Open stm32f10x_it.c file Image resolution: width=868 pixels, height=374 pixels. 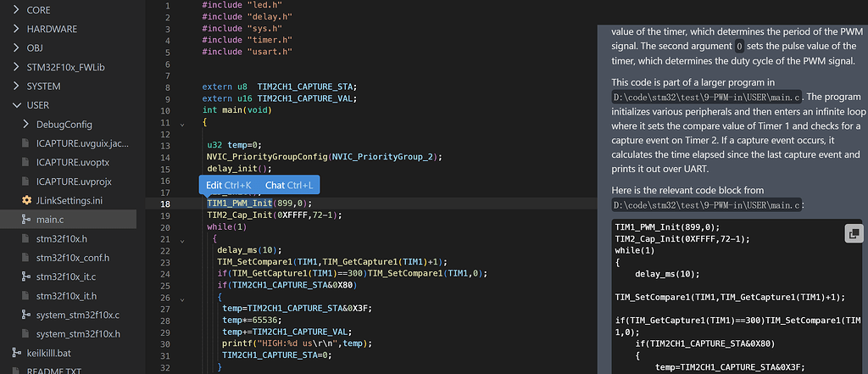pyautogui.click(x=68, y=276)
